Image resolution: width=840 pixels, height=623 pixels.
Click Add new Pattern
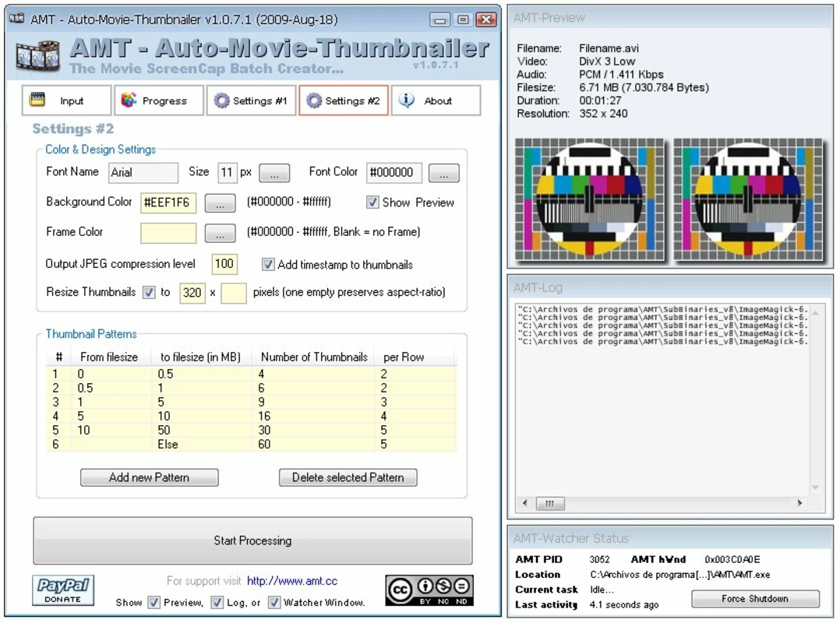click(150, 477)
